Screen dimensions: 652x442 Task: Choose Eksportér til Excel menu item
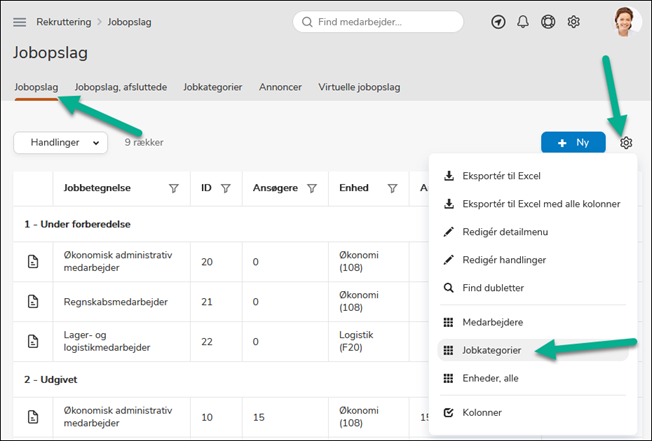pyautogui.click(x=500, y=176)
